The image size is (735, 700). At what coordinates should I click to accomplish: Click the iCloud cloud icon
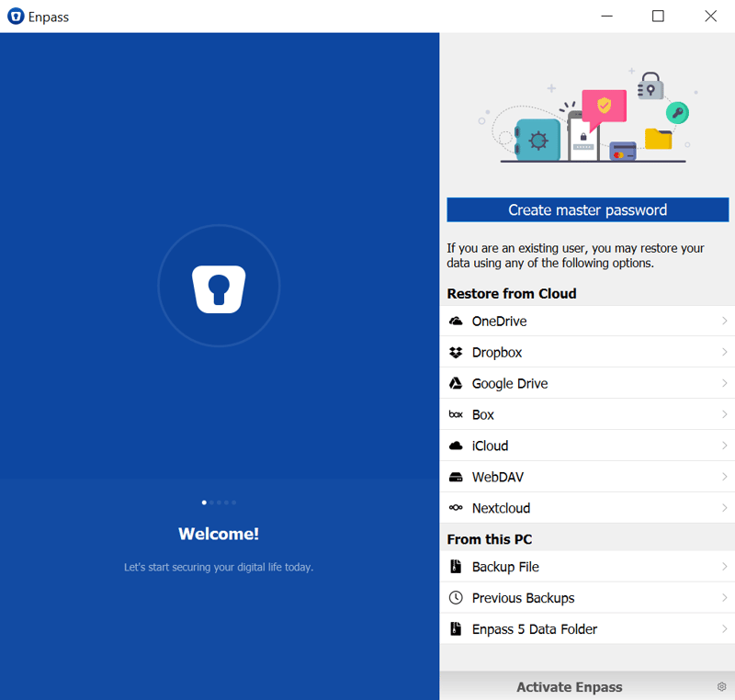[456, 446]
